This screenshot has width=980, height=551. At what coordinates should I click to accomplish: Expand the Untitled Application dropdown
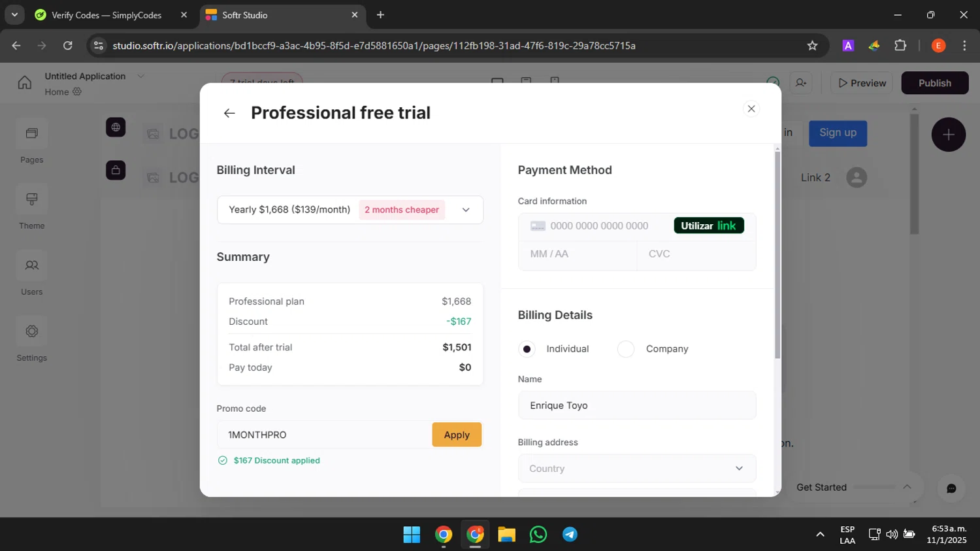140,76
